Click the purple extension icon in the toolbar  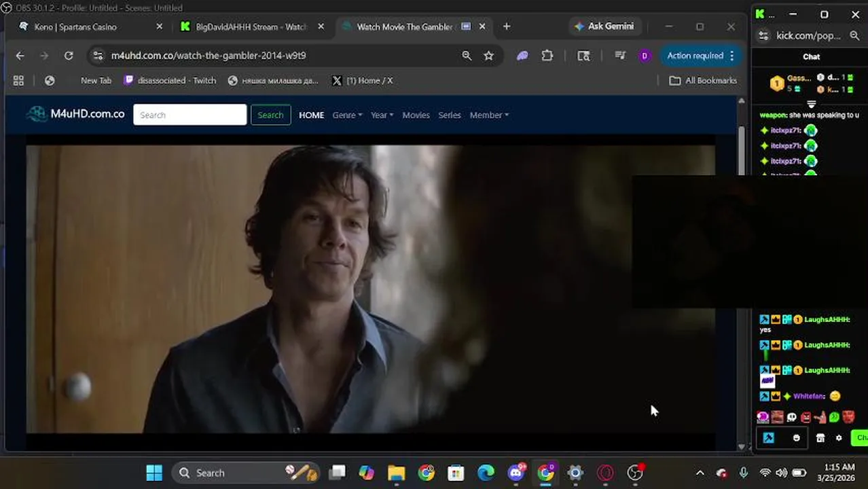tap(522, 56)
